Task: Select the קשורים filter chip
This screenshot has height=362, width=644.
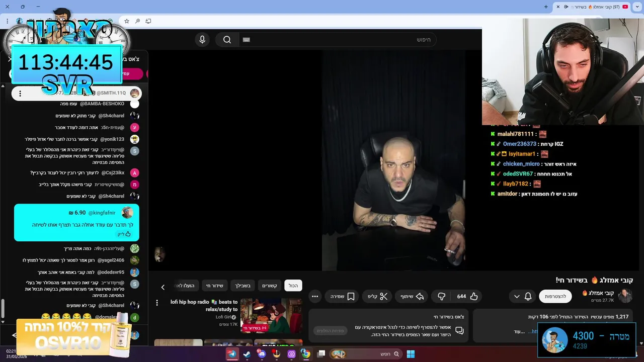Action: [269, 286]
